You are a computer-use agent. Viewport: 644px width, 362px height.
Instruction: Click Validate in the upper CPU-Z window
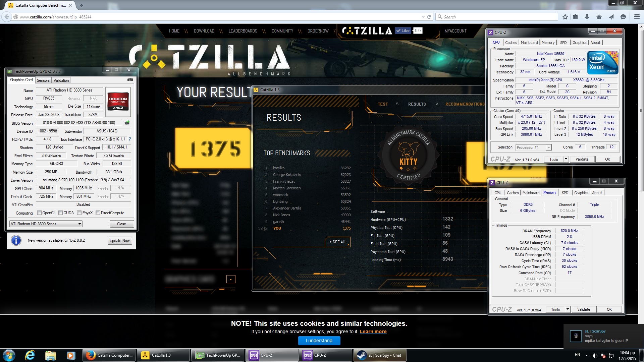pos(582,159)
